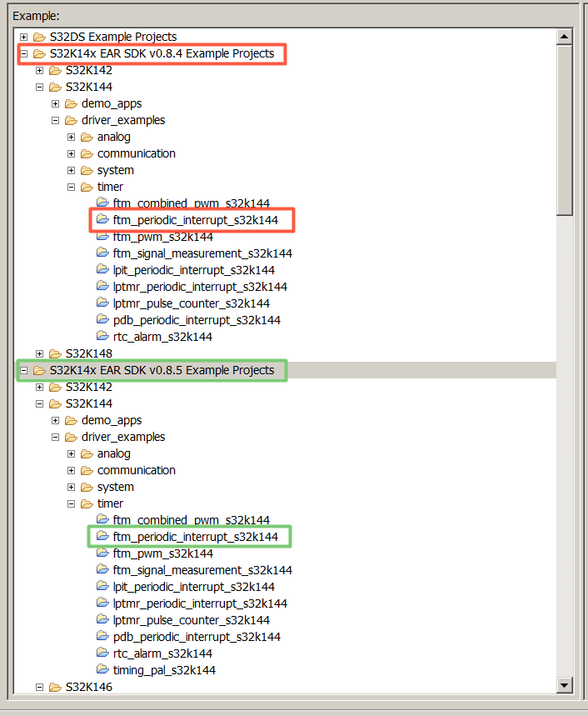Click analog folder icon under SDK v0.8.5
This screenshot has height=716, width=588.
click(x=87, y=453)
